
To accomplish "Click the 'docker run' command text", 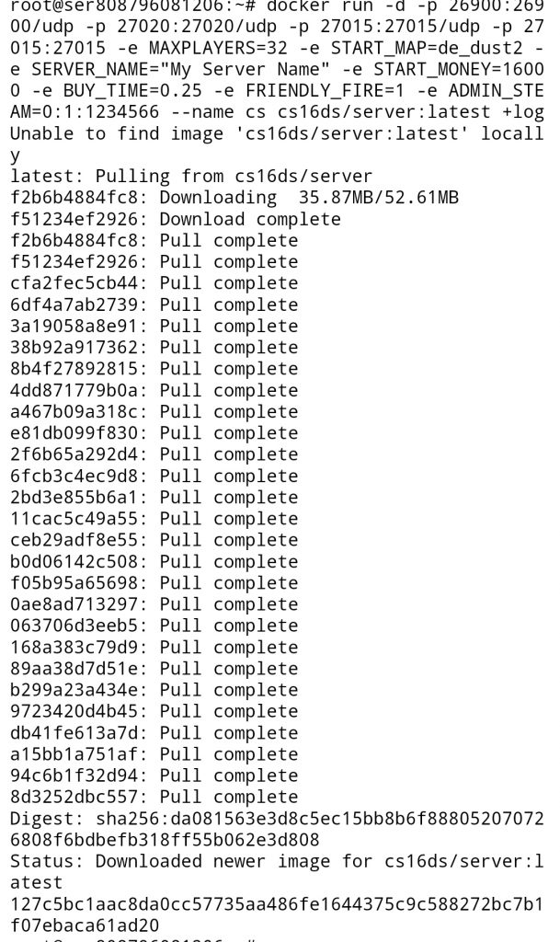I will tap(320, 6).
